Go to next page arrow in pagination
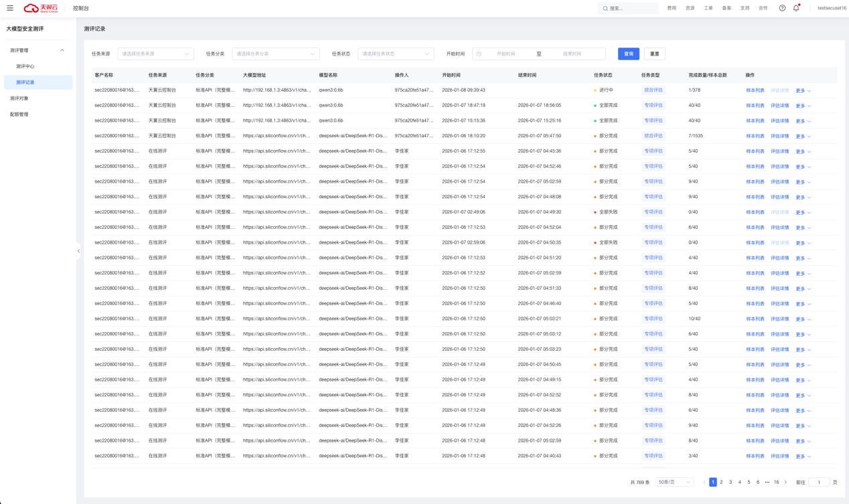Image resolution: width=849 pixels, height=504 pixels. click(786, 482)
